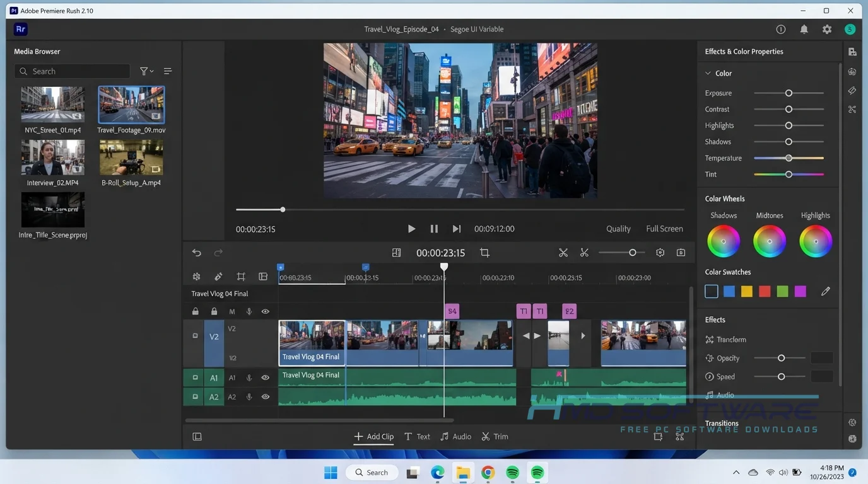This screenshot has height=484, width=868.
Task: Click the frame icon left of timecode
Action: point(396,253)
